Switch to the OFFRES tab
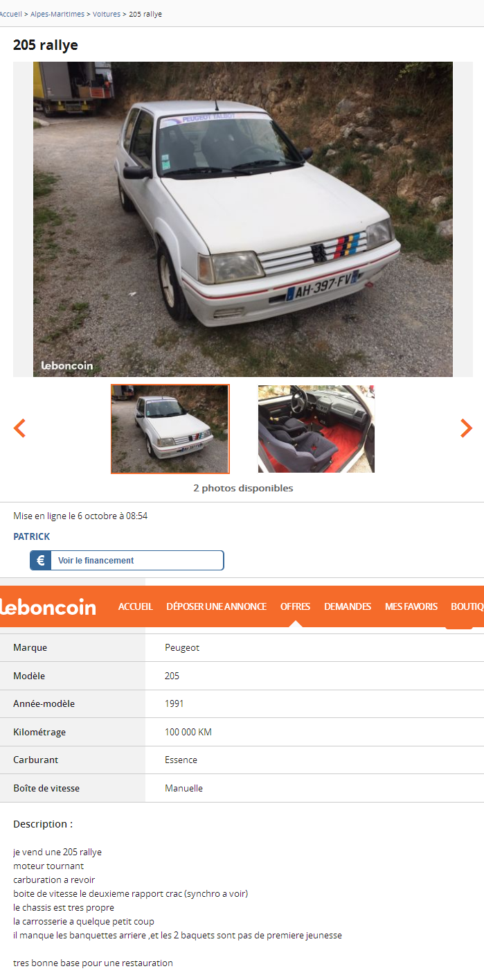 pos(295,606)
